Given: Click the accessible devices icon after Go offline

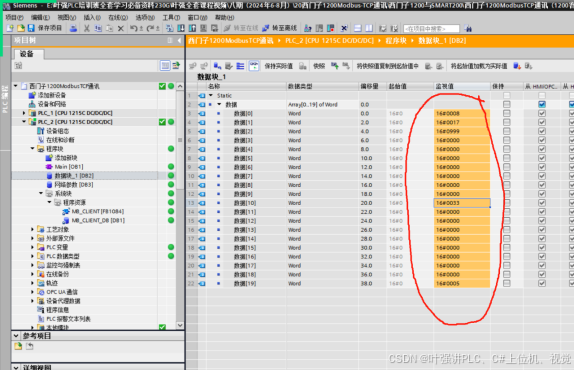Looking at the screenshot, I should [308, 28].
